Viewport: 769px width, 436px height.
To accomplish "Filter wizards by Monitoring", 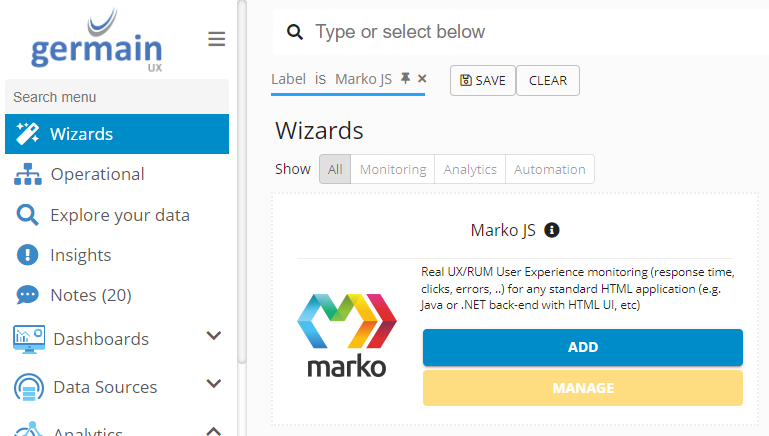I will click(393, 169).
